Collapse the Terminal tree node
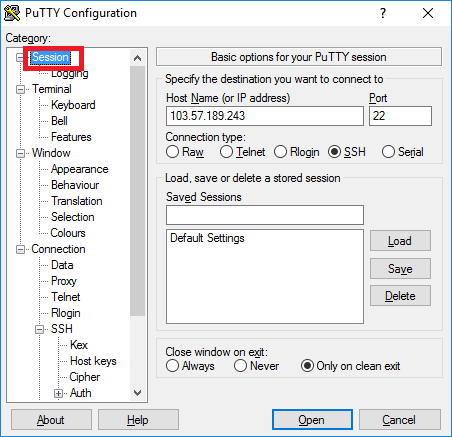The height and width of the screenshot is (437, 452). tap(20, 89)
